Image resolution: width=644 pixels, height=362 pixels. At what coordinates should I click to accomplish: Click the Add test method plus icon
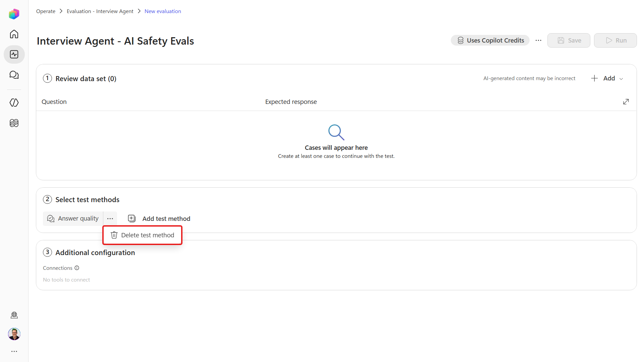pyautogui.click(x=132, y=219)
